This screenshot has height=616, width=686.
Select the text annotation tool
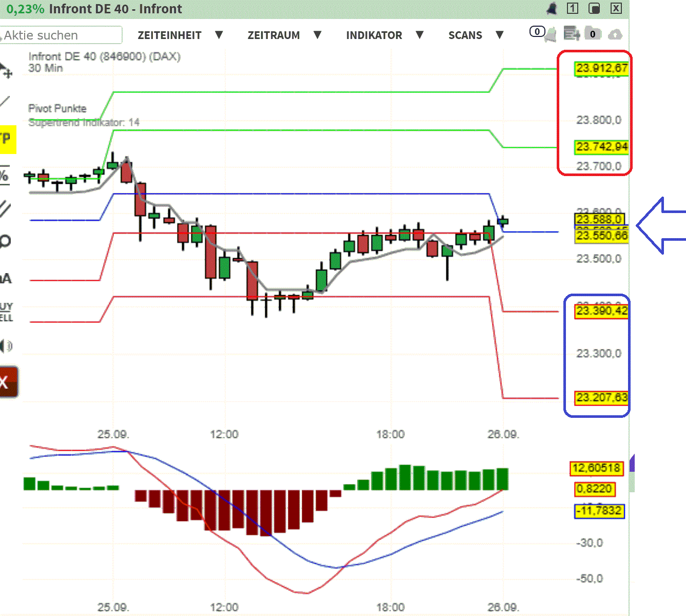(x=5, y=277)
